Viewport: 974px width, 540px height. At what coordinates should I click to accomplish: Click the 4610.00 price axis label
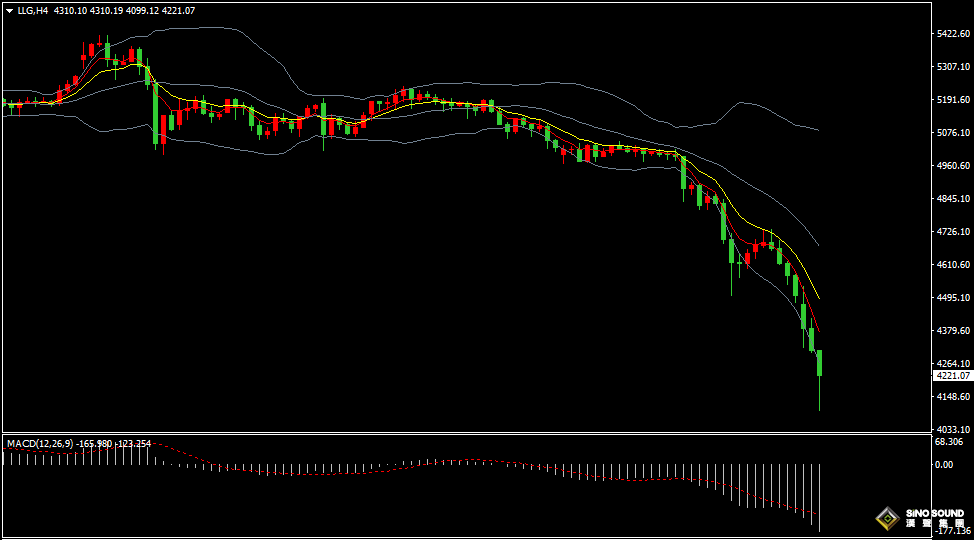(952, 265)
